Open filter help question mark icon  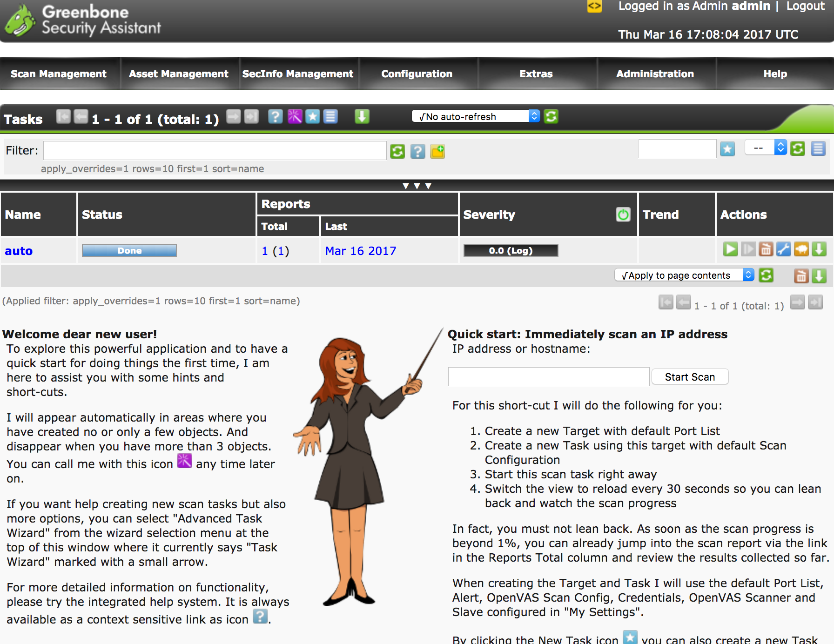coord(418,151)
